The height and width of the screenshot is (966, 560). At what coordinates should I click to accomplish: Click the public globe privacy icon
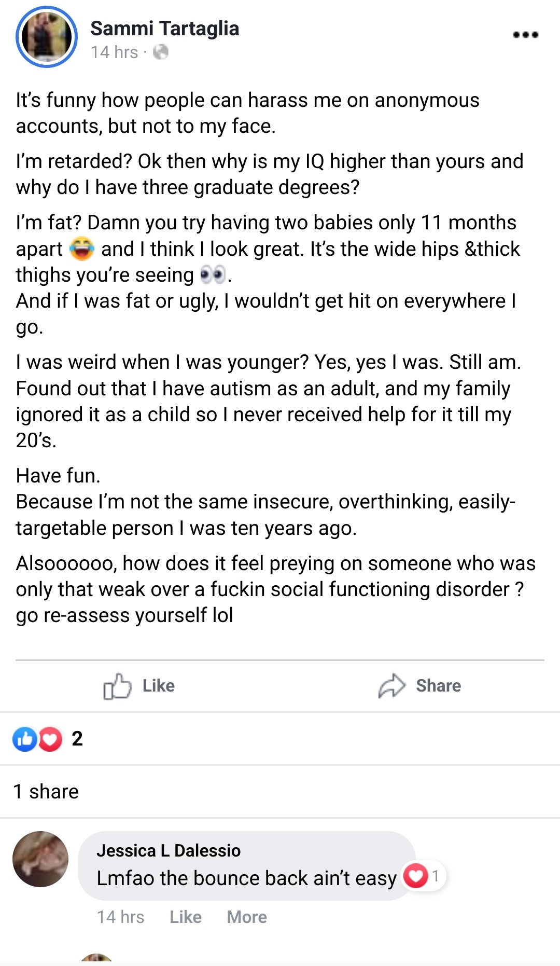point(161,52)
